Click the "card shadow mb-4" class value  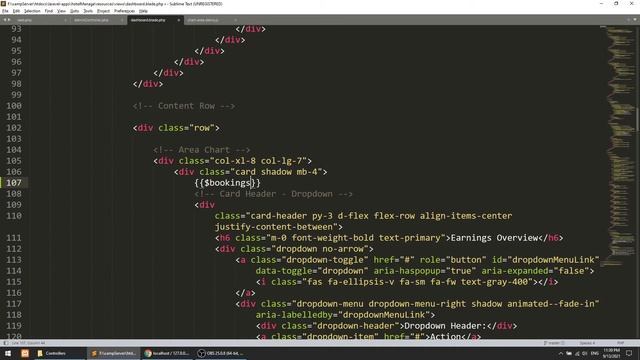click(x=276, y=172)
